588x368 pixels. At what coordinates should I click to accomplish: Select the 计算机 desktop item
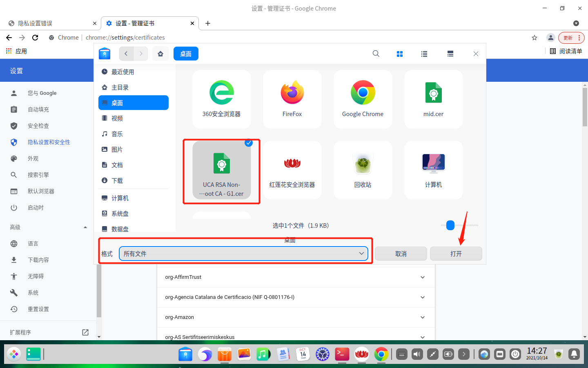tap(433, 170)
